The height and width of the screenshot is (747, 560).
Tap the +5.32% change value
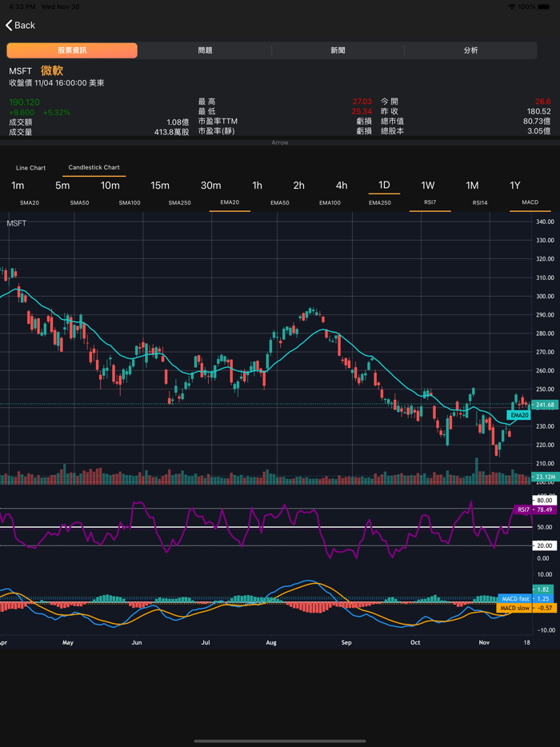[56, 113]
